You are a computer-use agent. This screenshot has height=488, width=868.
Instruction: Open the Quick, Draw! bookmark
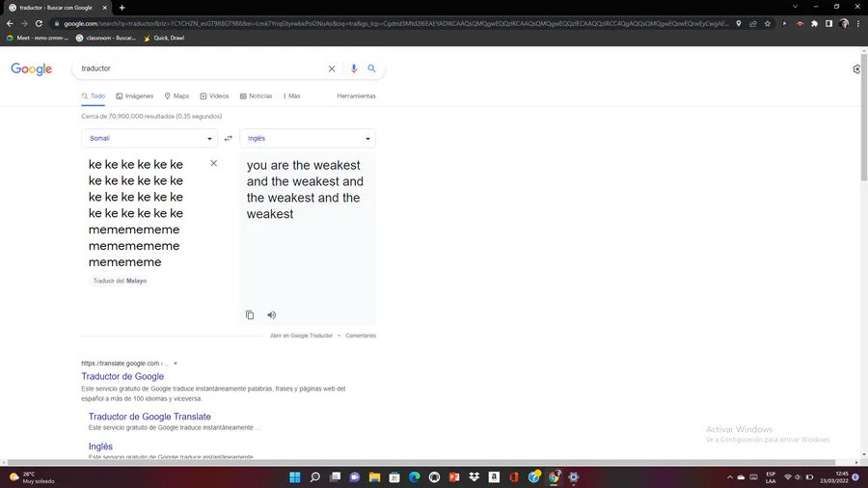tap(164, 39)
